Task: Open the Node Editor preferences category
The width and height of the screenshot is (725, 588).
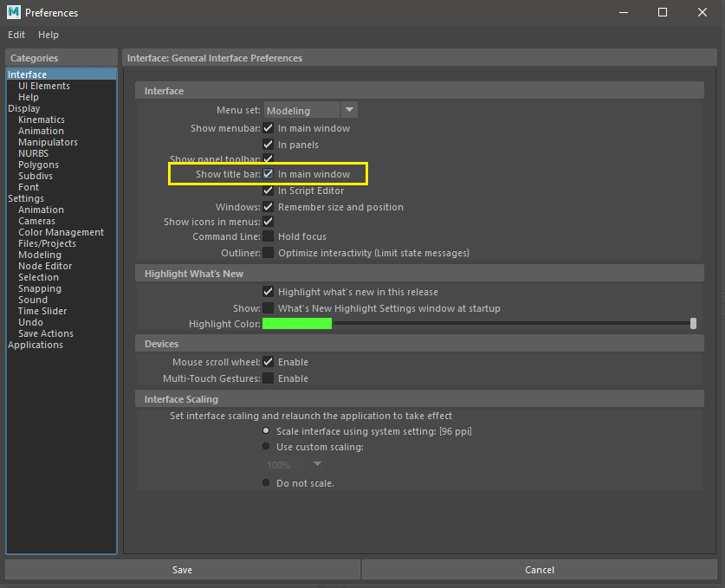Action: [x=44, y=265]
